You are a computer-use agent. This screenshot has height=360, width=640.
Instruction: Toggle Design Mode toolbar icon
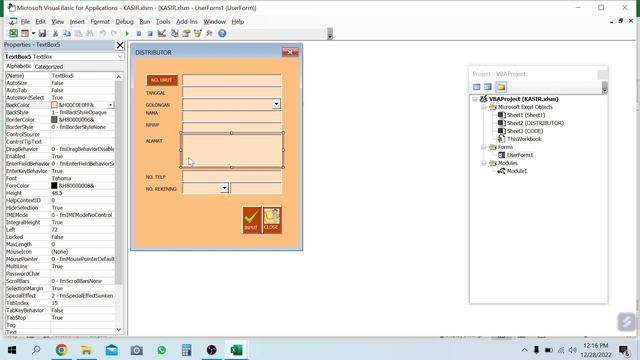coord(162,33)
